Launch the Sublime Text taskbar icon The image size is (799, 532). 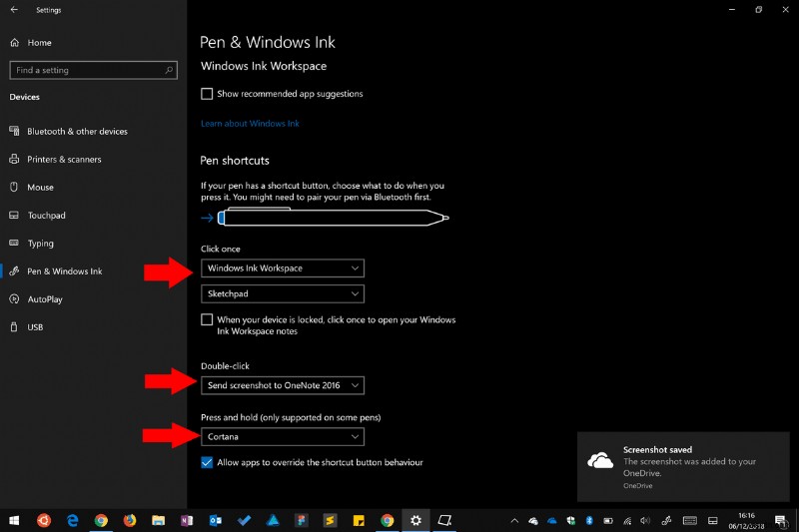[x=330, y=520]
